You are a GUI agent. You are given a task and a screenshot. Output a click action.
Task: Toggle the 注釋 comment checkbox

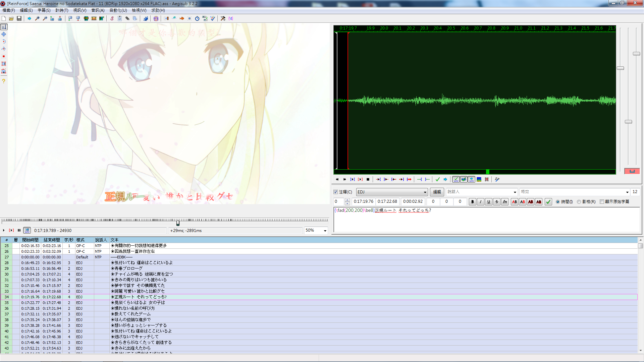(x=335, y=192)
